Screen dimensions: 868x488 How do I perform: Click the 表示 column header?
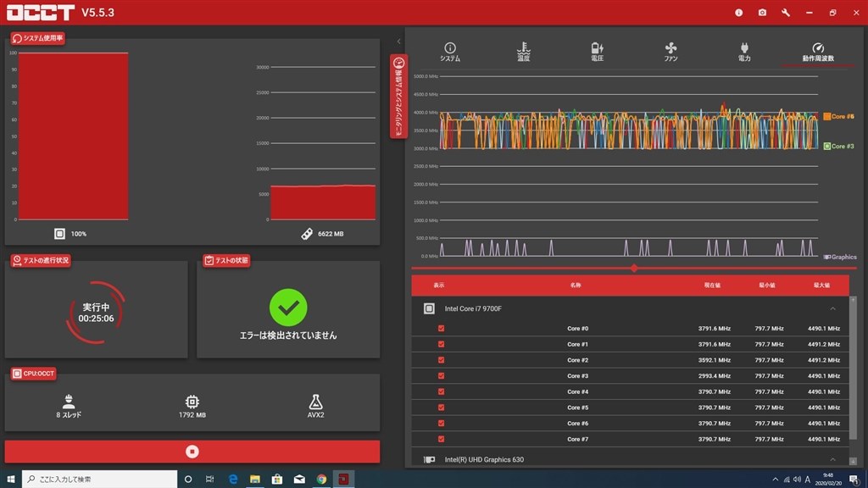click(x=439, y=285)
